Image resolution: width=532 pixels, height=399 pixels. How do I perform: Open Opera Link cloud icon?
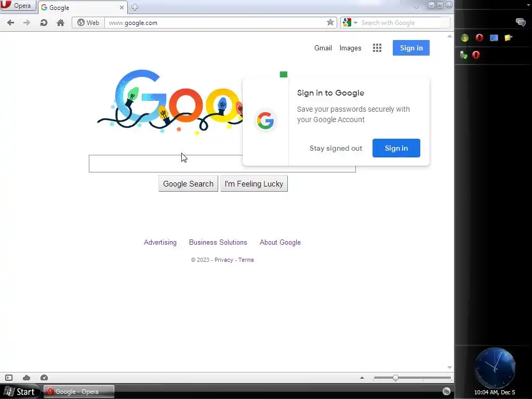pos(26,378)
